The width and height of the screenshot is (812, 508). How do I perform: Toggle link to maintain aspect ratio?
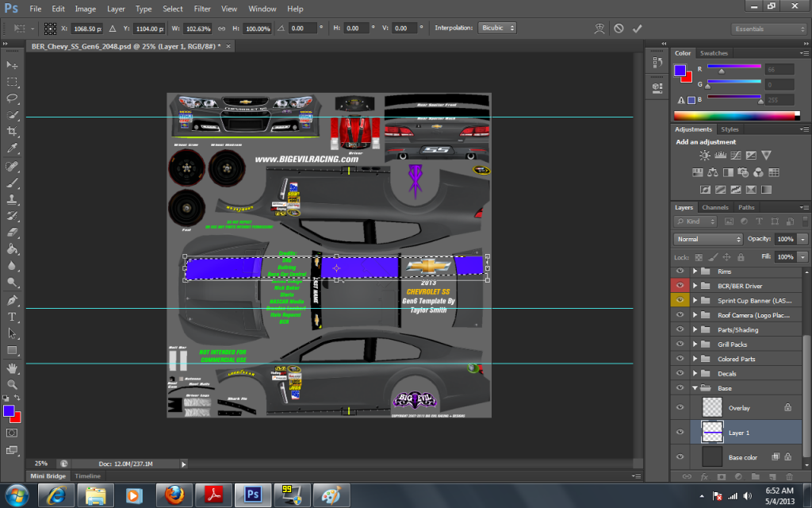222,29
